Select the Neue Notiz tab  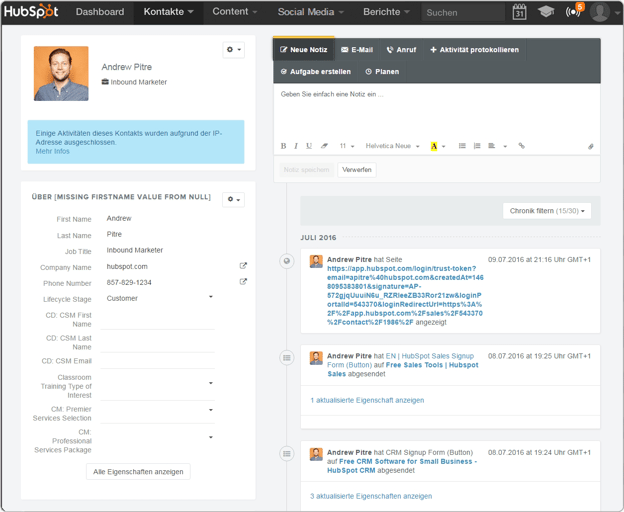pyautogui.click(x=304, y=50)
